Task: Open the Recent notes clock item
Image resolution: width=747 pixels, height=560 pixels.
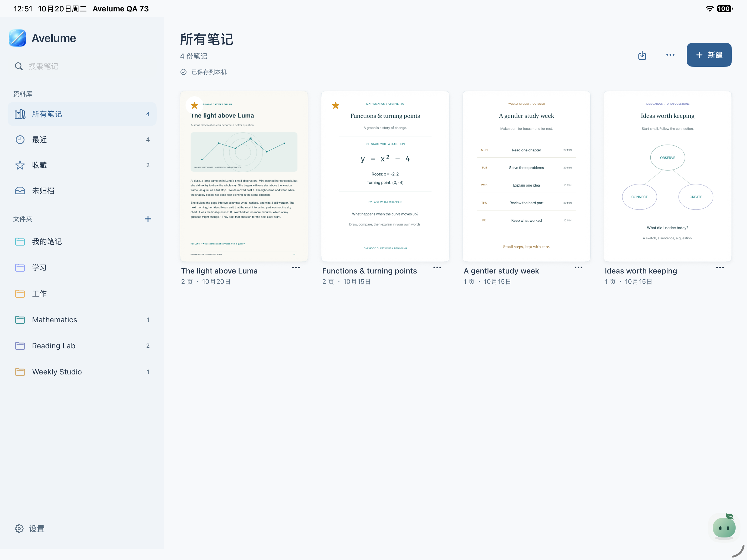Action: 82,139
